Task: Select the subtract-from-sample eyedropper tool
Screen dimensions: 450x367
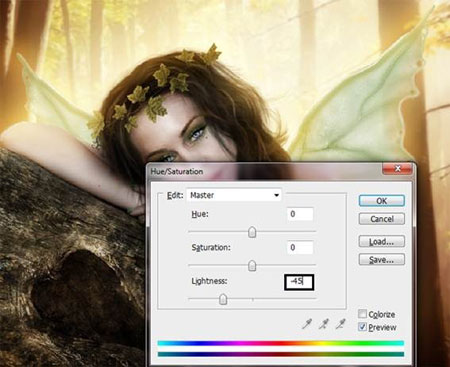Action: point(340,324)
